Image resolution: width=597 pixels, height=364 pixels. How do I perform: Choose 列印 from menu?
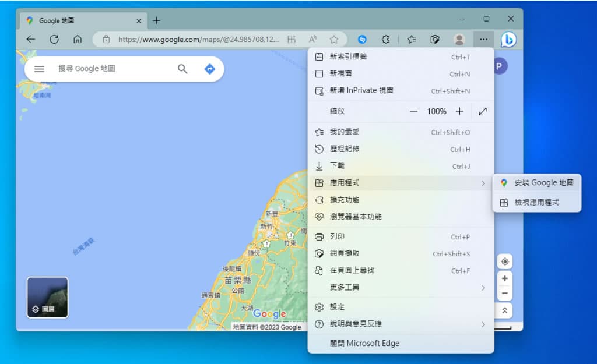tap(401, 236)
